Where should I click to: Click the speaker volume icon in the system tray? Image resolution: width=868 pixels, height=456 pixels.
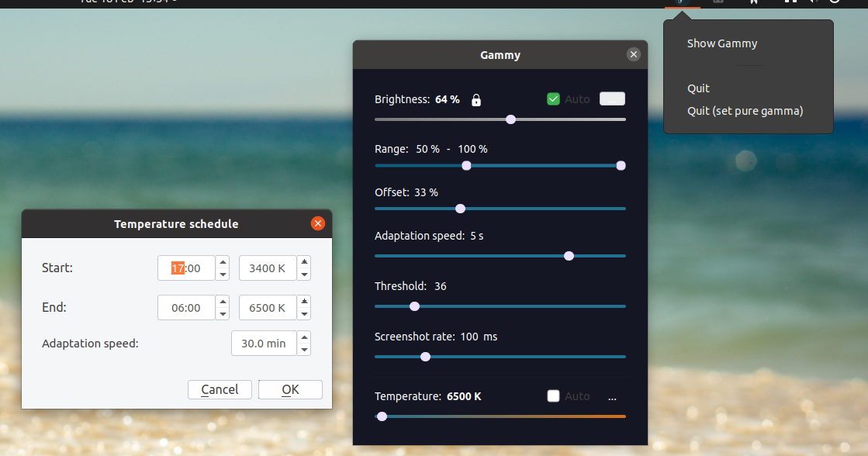(x=812, y=3)
